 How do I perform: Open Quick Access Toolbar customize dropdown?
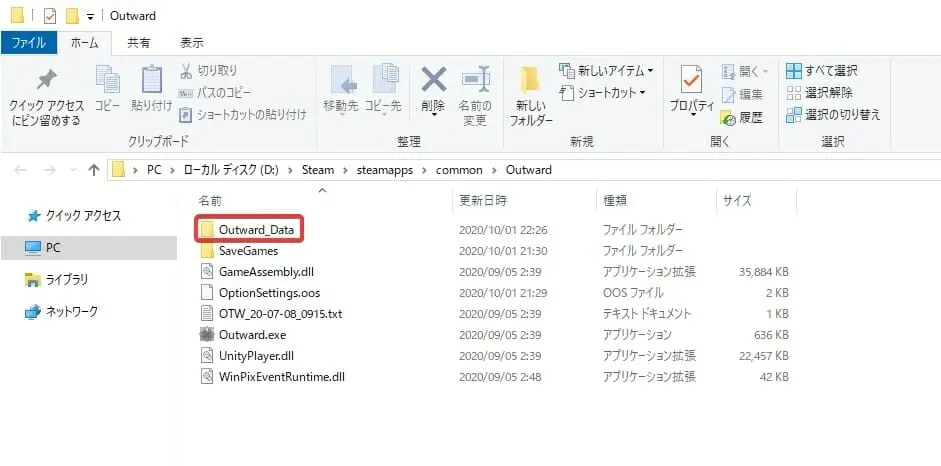[90, 16]
